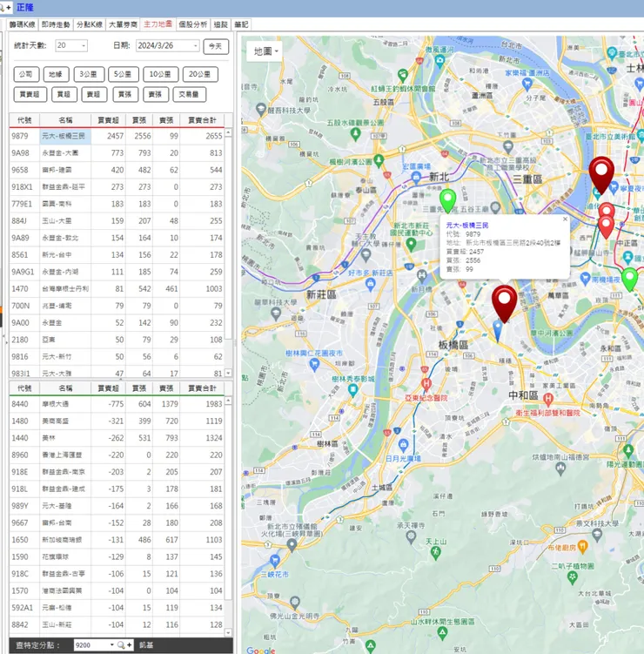
Task: Switch to the 籌碼K線 tab
Action: click(23, 24)
